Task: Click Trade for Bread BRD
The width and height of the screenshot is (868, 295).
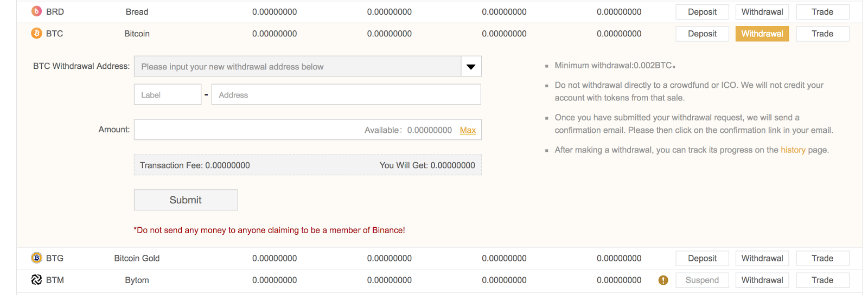Action: click(822, 12)
